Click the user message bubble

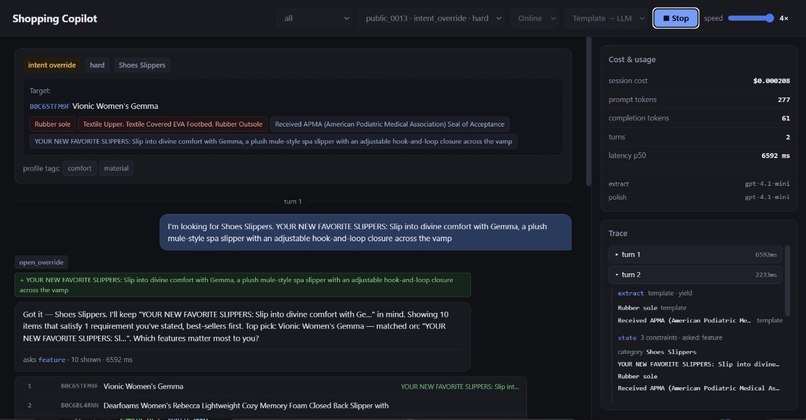tap(365, 232)
